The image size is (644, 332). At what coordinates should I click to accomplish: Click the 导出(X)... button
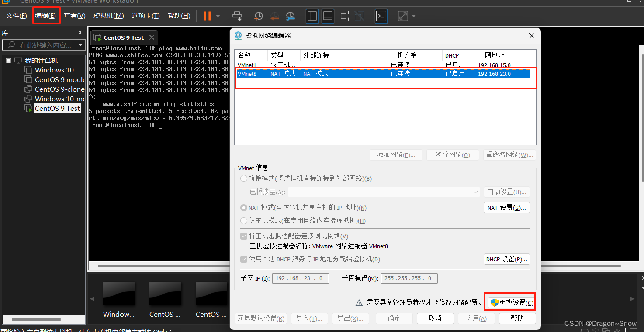350,318
